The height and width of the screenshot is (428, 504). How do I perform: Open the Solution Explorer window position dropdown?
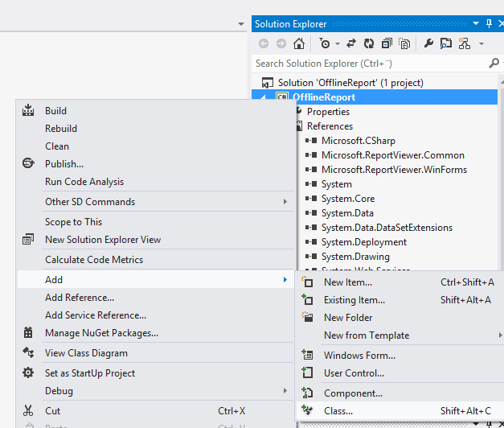pos(476,24)
